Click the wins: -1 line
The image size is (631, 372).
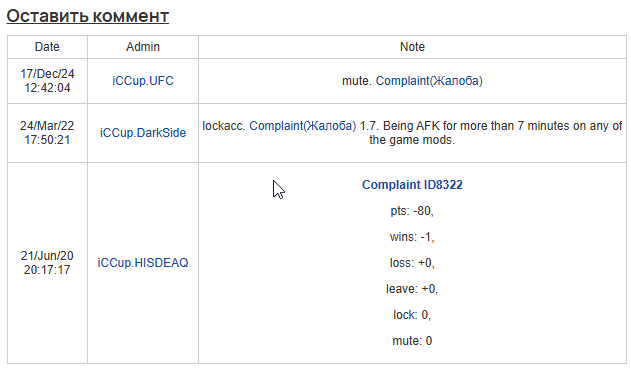pyautogui.click(x=412, y=237)
